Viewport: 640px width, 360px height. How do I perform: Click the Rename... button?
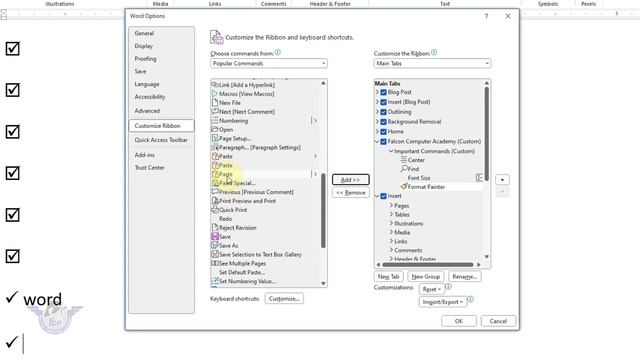[464, 277]
